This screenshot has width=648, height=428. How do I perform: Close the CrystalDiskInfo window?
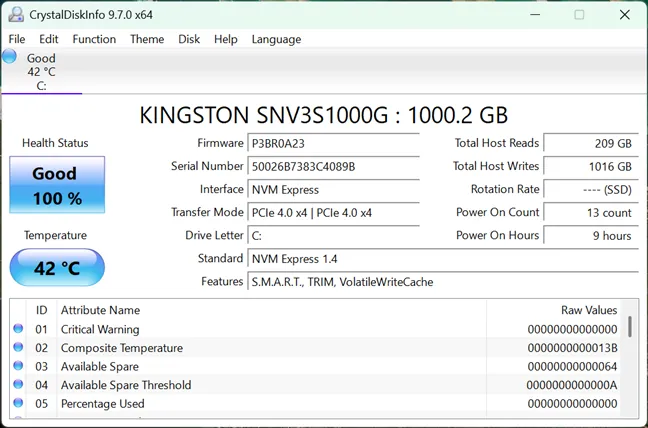(624, 14)
